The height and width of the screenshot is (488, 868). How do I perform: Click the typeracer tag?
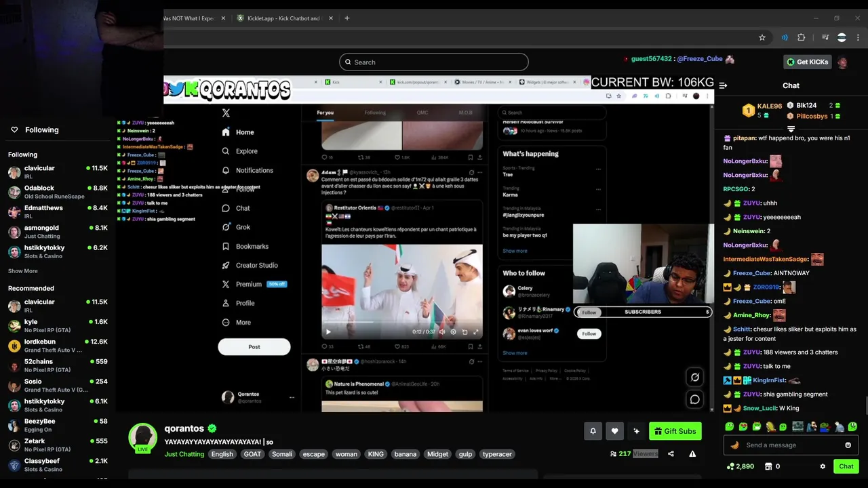pyautogui.click(x=497, y=454)
